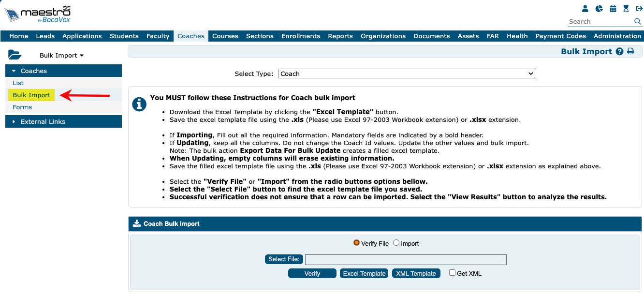Click the pie chart dashboard icon
Viewport: 644px width, 296px height.
coord(599,9)
